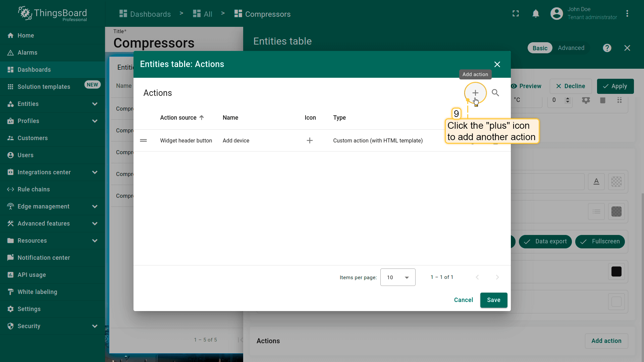Open the help question mark icon
This screenshot has height=362, width=644.
tap(607, 48)
